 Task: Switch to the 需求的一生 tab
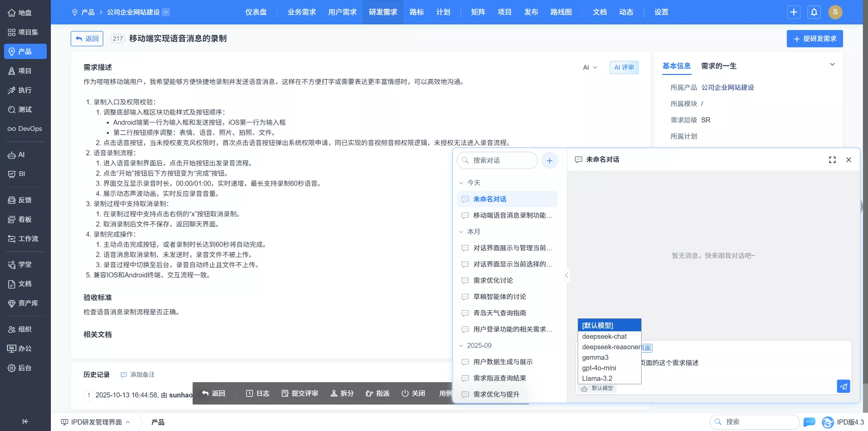718,66
